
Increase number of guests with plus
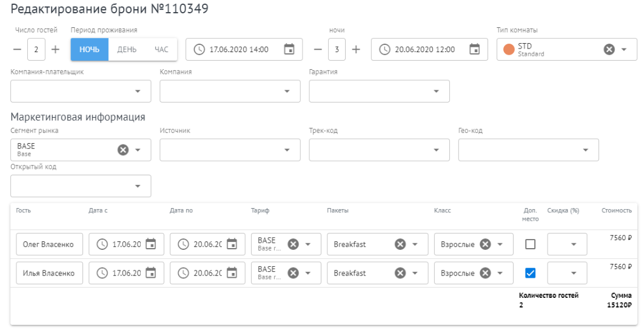(x=56, y=50)
